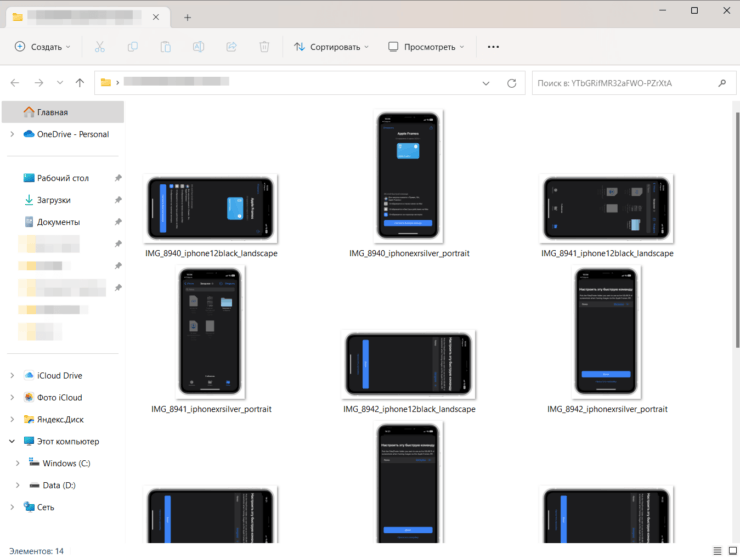Collapse the Этот компьютер tree node

pyautogui.click(x=12, y=441)
